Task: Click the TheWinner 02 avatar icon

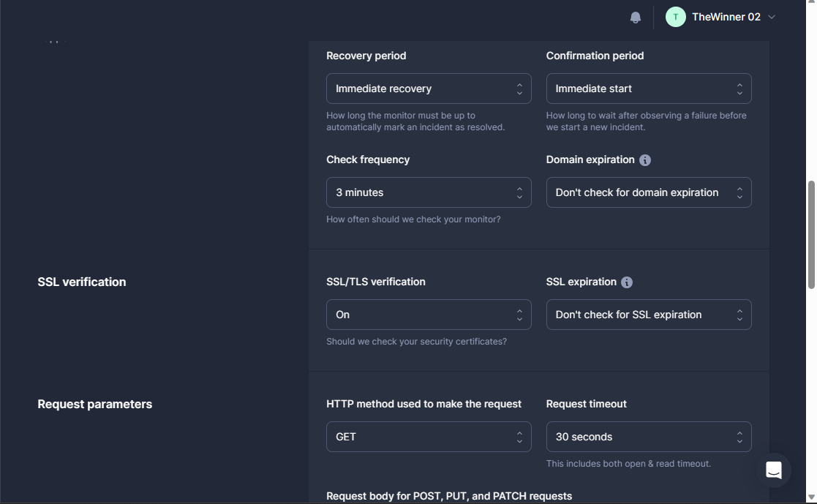Action: (675, 18)
